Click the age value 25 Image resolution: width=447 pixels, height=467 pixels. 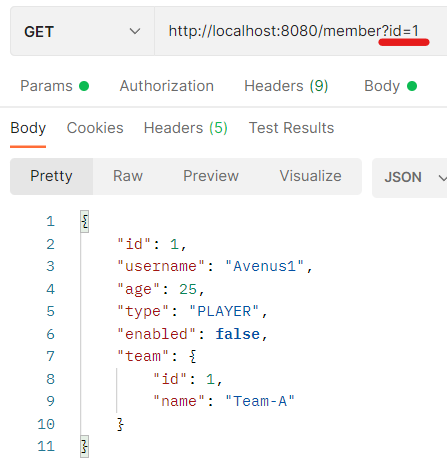coord(188,289)
